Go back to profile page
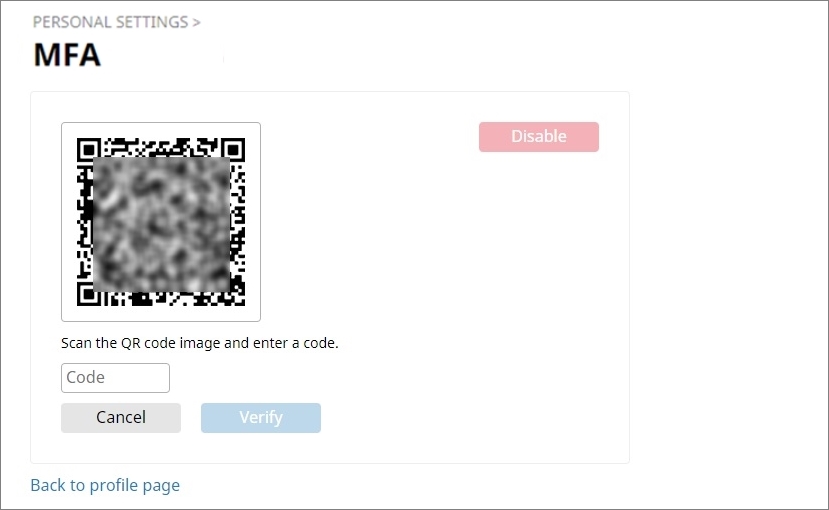 pyautogui.click(x=105, y=485)
